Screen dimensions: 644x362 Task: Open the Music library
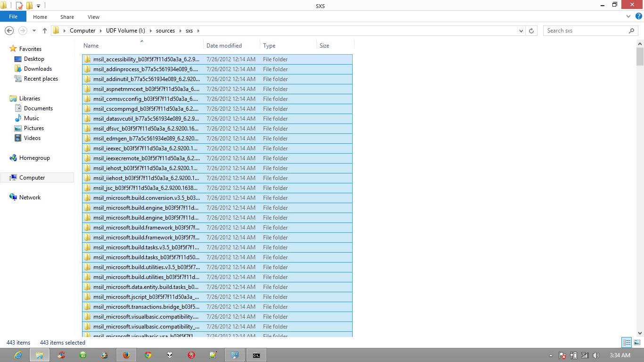(x=32, y=118)
